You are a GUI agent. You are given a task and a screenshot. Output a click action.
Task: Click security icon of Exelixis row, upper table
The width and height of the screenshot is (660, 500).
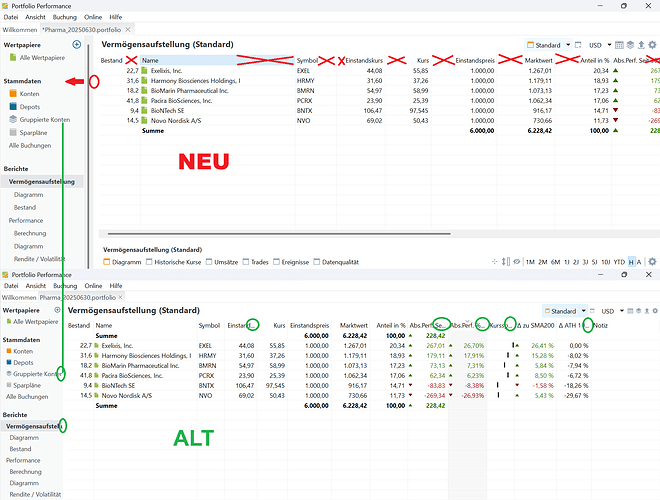pyautogui.click(x=145, y=71)
